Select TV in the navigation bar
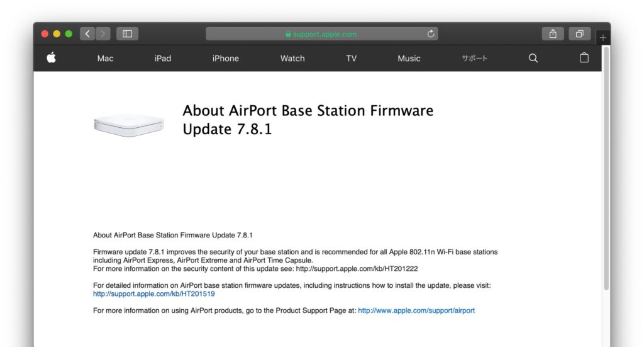This screenshot has height=347, width=644. click(351, 59)
